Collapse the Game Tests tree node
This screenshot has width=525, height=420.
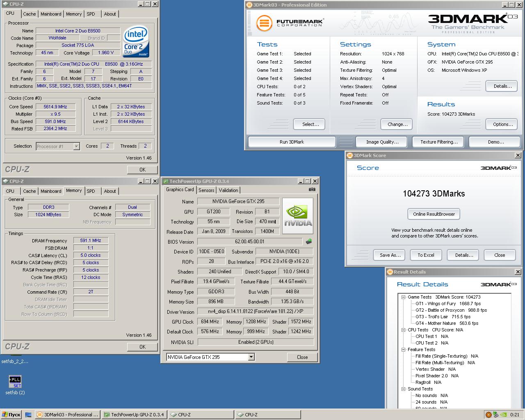403,297
